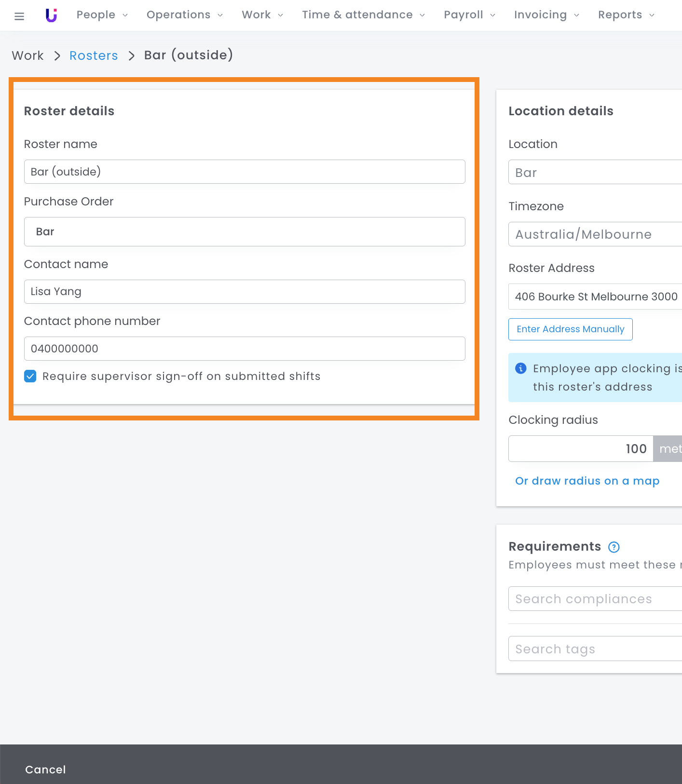Click Or draw radius on a map
The image size is (682, 784).
(587, 481)
